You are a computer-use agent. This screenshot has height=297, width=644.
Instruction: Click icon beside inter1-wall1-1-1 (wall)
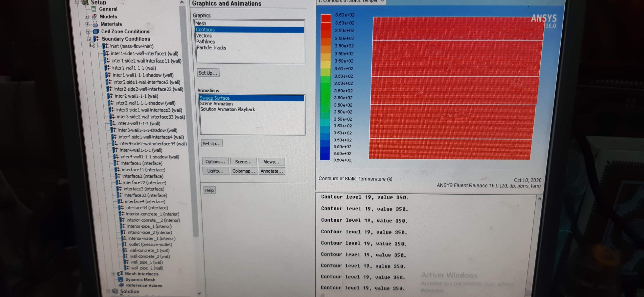pyautogui.click(x=107, y=68)
